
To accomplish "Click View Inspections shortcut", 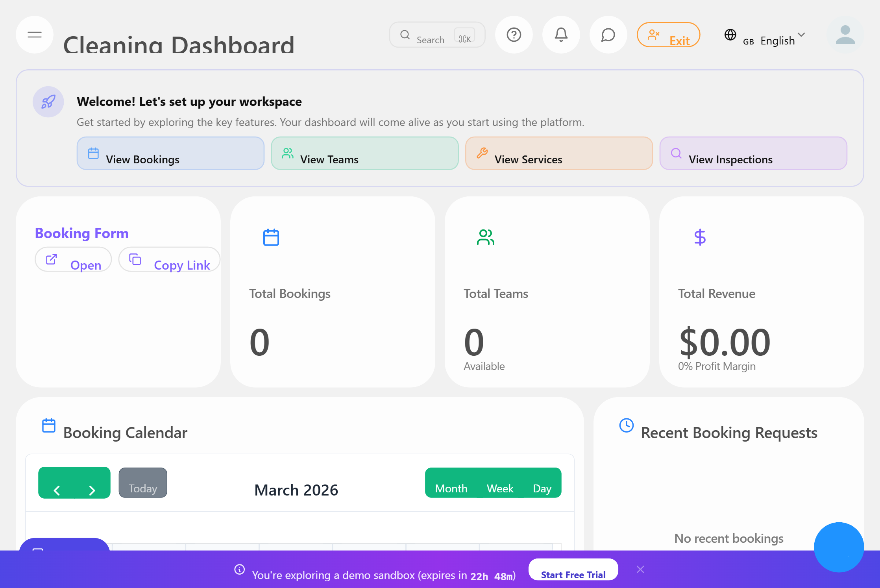I will (753, 153).
